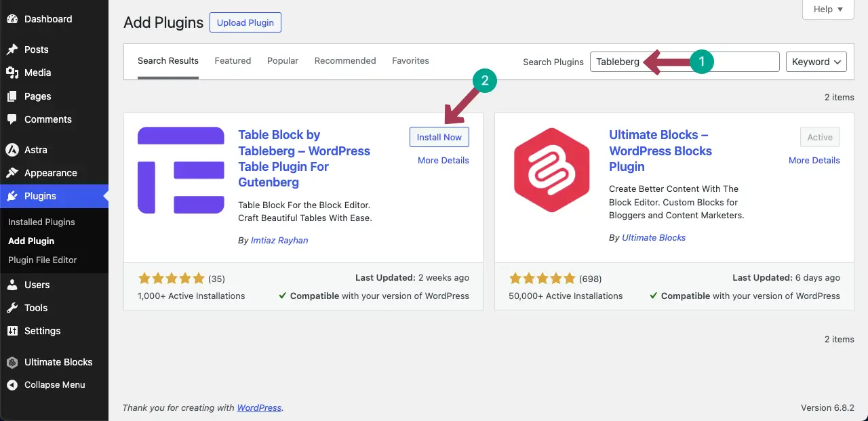Image resolution: width=868 pixels, height=421 pixels.
Task: Open the Keyword search dropdown
Action: point(816,61)
